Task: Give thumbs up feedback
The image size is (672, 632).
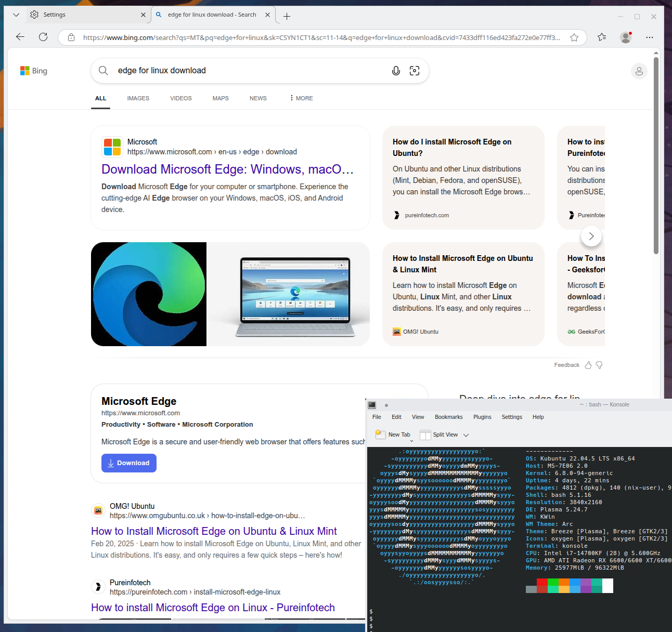Action: [588, 365]
